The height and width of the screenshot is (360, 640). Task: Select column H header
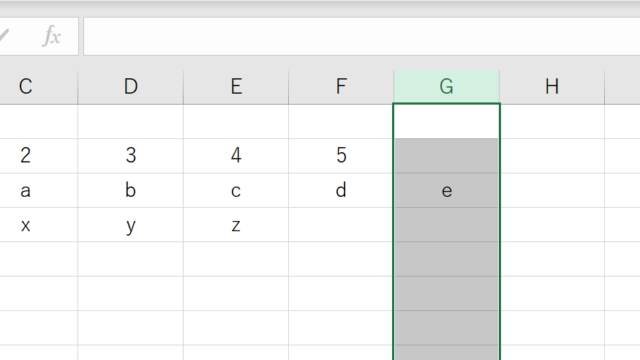pos(552,87)
